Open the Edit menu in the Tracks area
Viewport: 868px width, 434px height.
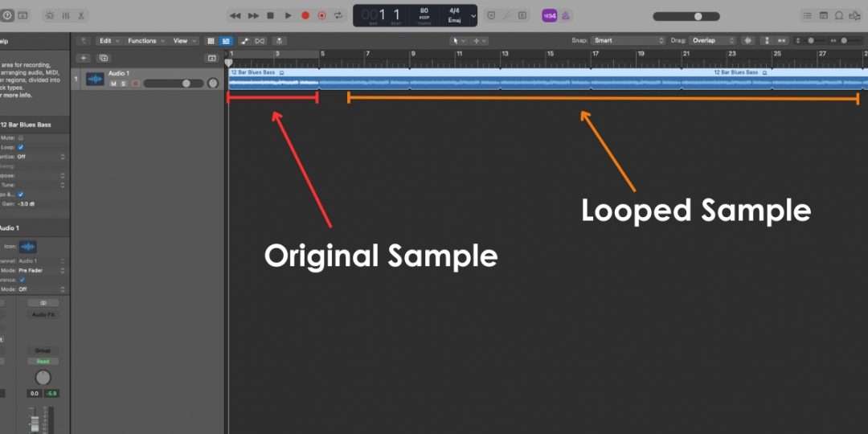108,40
